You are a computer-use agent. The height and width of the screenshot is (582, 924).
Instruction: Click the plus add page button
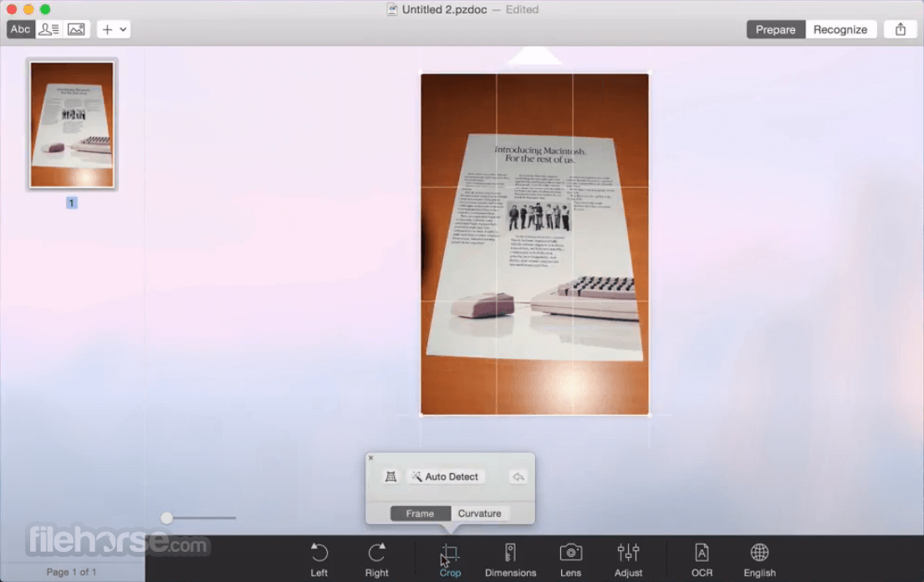(x=107, y=29)
